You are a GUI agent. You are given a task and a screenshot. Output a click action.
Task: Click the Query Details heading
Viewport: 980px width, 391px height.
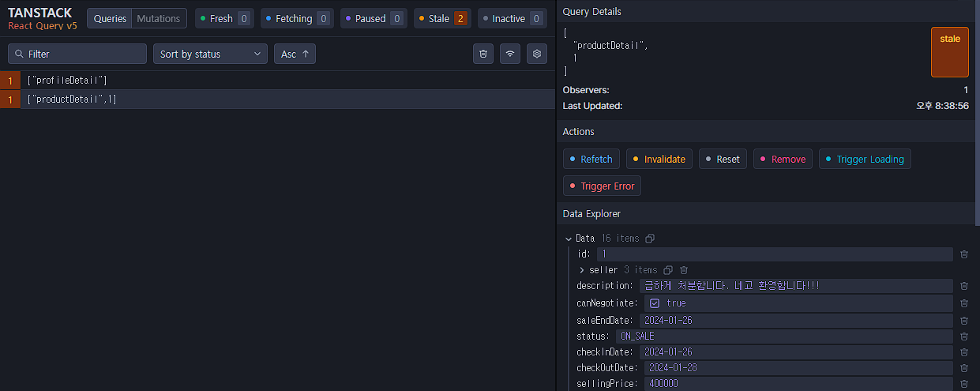click(591, 12)
